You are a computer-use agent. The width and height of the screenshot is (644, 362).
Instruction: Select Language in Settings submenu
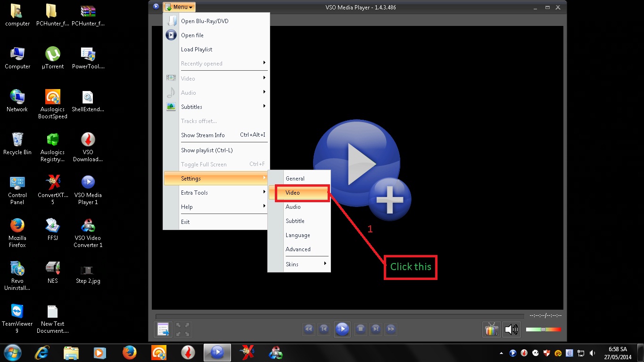pos(299,235)
